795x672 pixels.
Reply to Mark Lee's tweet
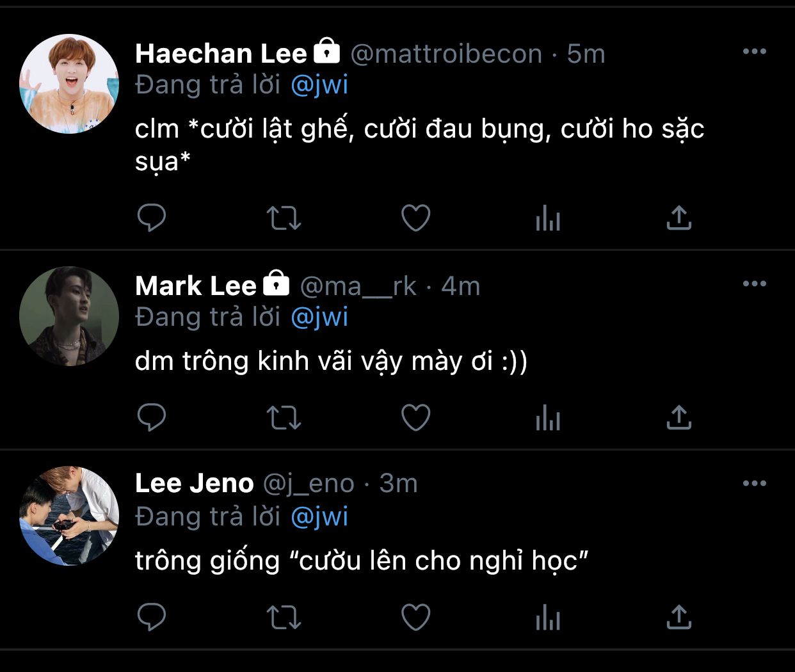(152, 418)
